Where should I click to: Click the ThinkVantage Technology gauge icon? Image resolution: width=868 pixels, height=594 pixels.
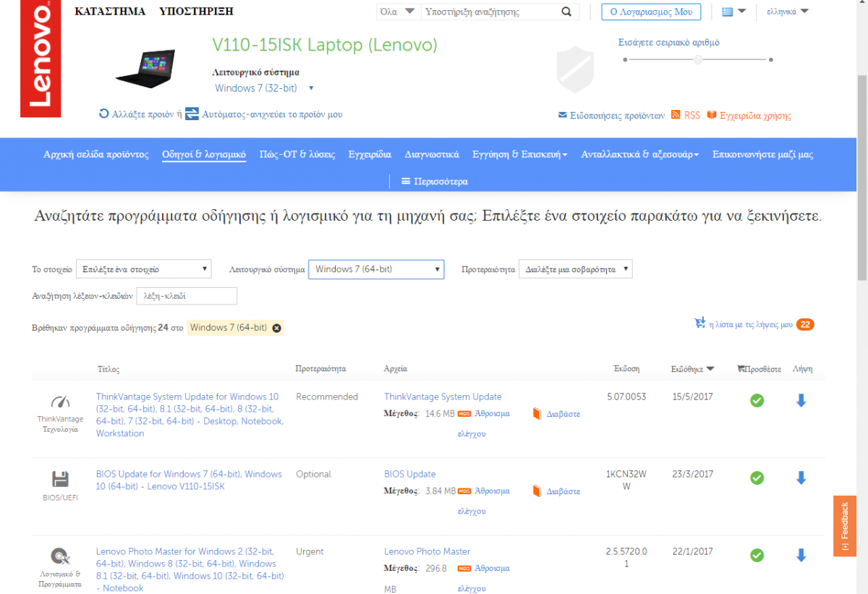point(60,402)
